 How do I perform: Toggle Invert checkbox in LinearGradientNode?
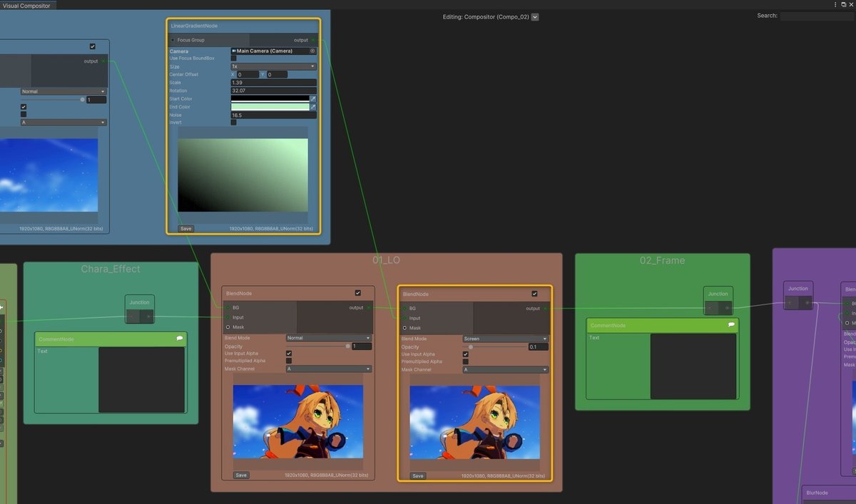pyautogui.click(x=234, y=123)
